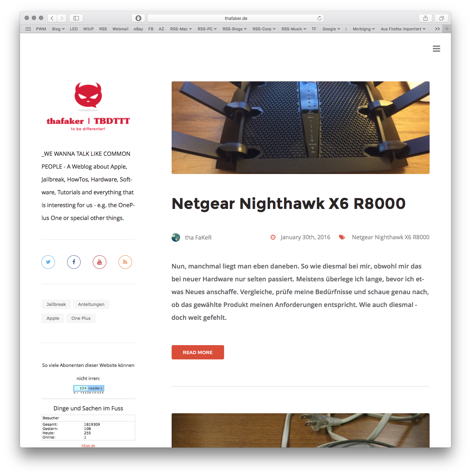Subscribe via the RSS feed icon
Viewport: 471px width, 476px height.
coord(125,262)
